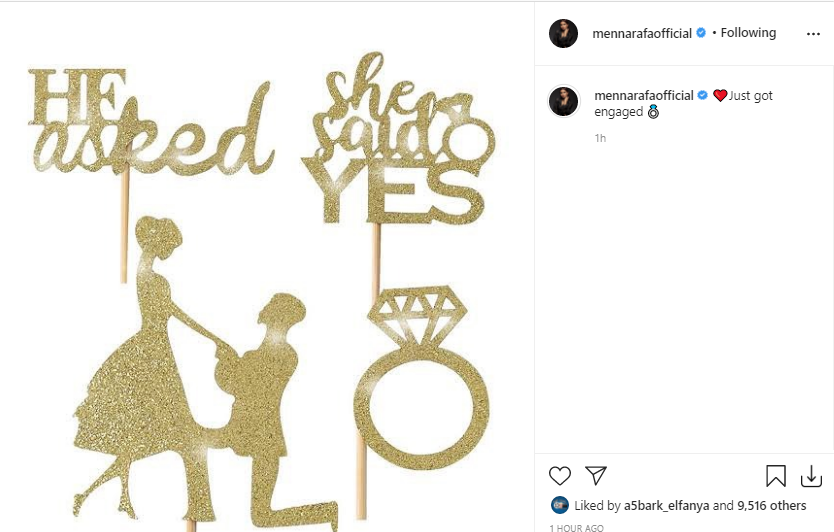834x532 pixels.
Task: Click the '1 HOUR AGO' post timestamp
Action: click(576, 527)
